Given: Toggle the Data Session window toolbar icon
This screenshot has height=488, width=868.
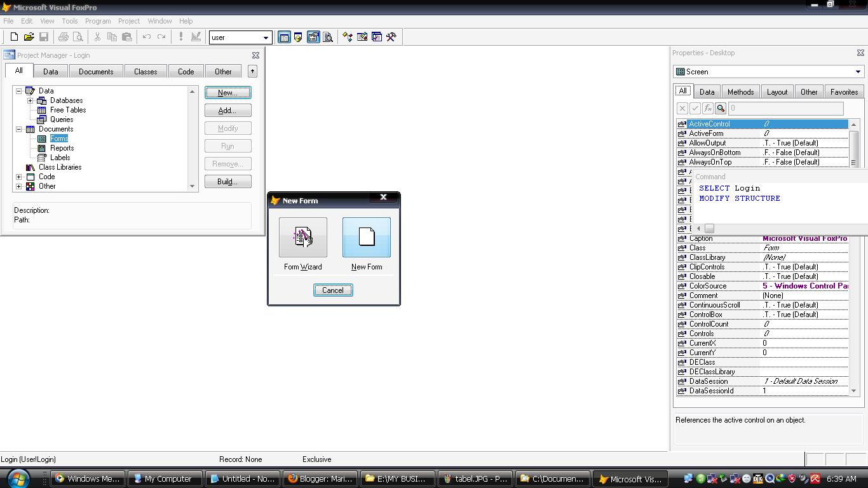Looking at the screenshot, I should [298, 37].
